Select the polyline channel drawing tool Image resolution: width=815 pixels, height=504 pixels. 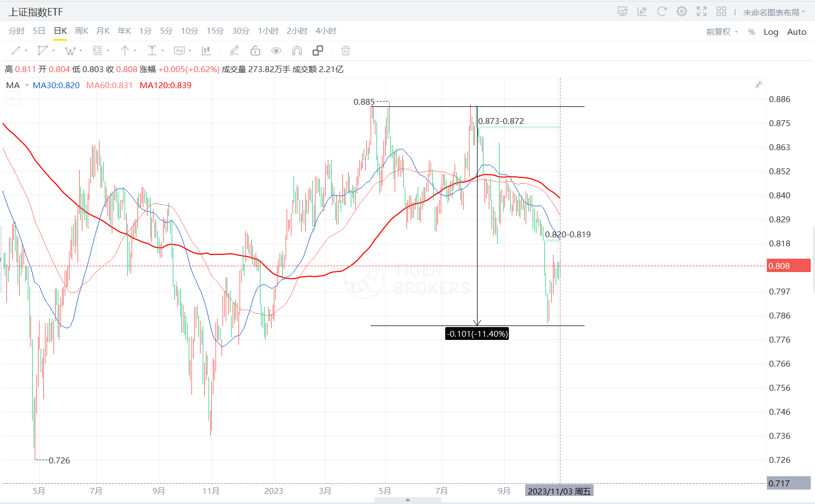43,51
